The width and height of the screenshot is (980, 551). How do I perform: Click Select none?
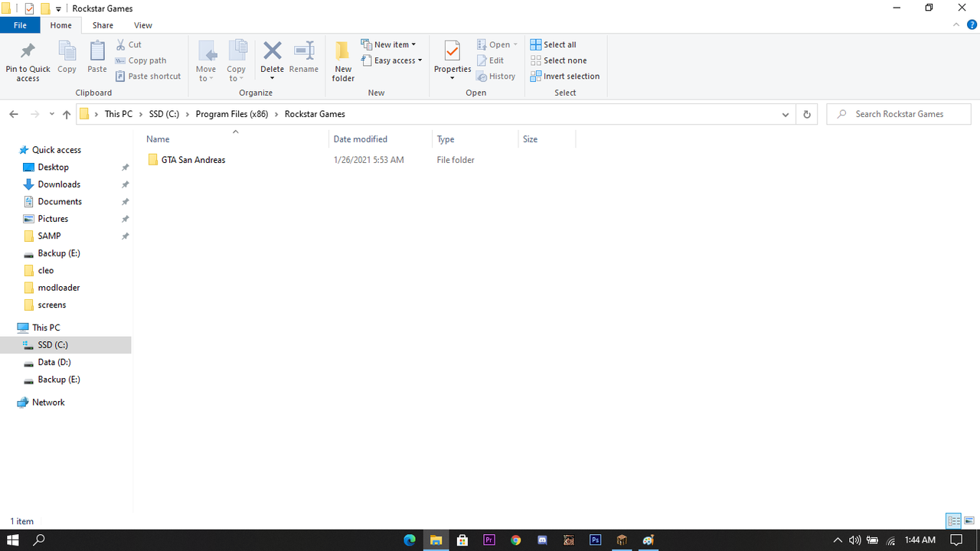(558, 60)
